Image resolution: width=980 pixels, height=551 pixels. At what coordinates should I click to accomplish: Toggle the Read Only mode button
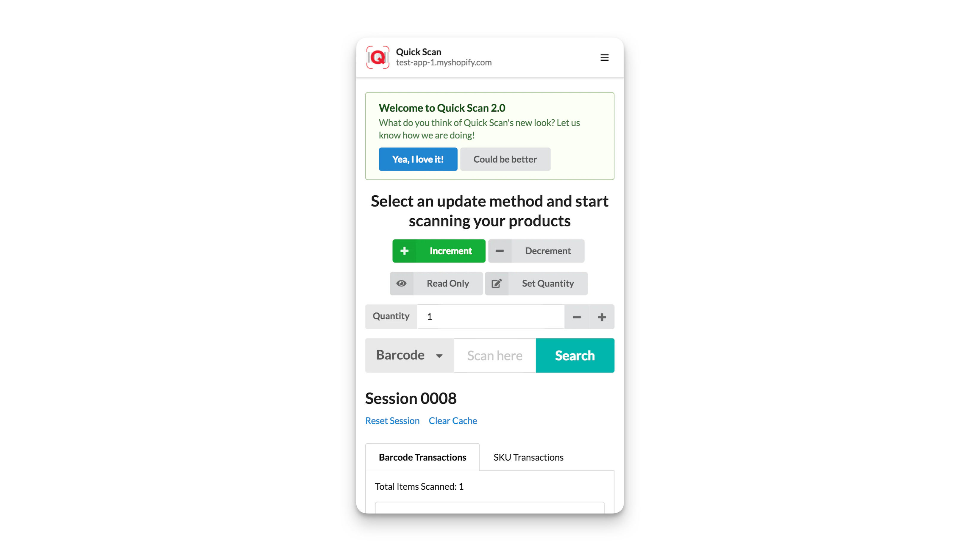(436, 283)
